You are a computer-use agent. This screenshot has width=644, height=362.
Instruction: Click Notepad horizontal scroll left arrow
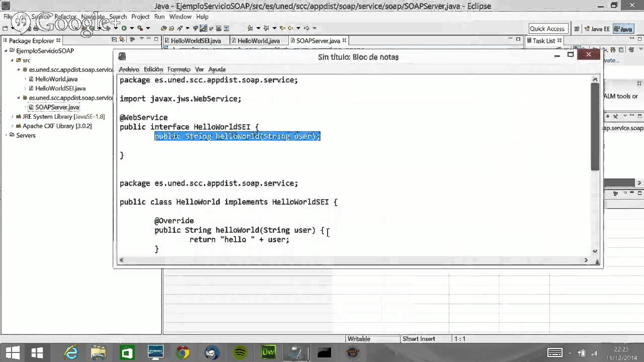[x=121, y=260]
